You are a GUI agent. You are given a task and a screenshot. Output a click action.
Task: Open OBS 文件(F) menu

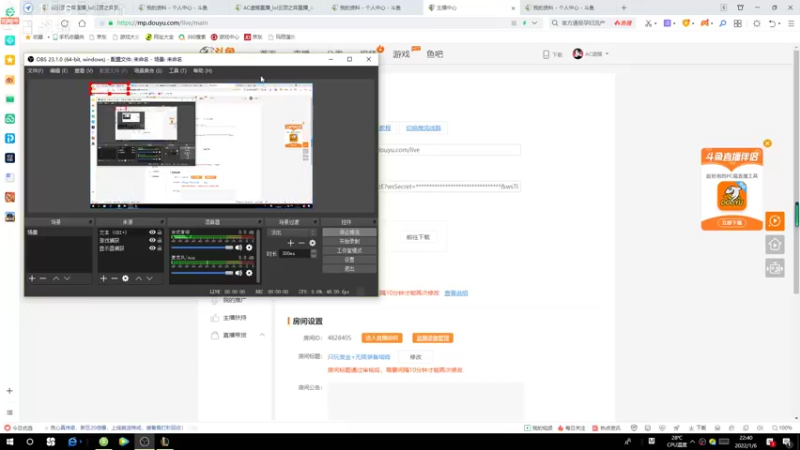(x=35, y=71)
